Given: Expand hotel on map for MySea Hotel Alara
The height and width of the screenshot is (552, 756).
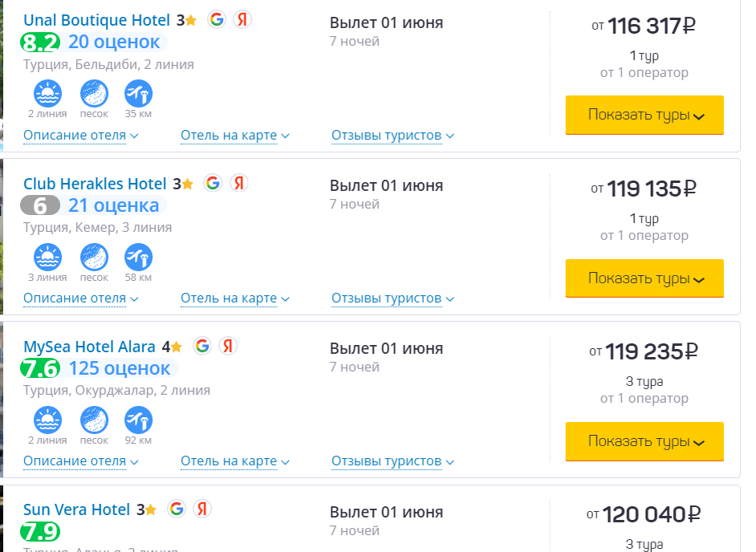Looking at the screenshot, I should [x=234, y=461].
